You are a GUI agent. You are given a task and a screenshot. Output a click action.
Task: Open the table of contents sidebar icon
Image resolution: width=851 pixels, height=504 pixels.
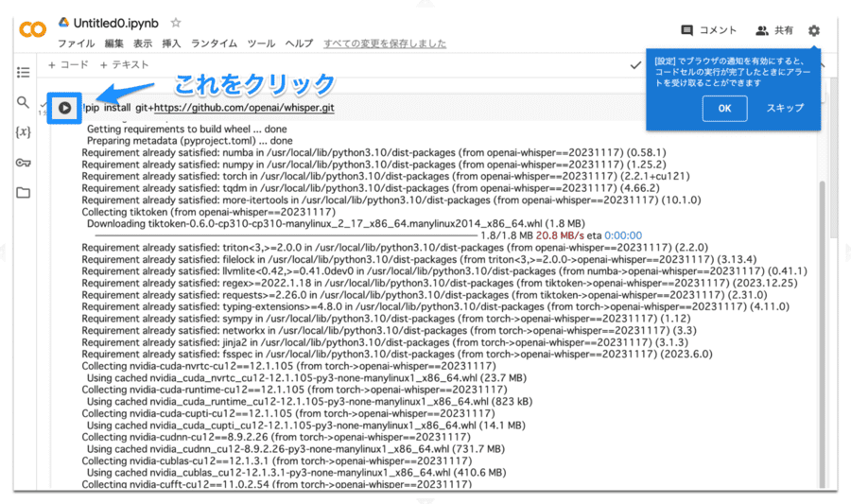(x=24, y=72)
